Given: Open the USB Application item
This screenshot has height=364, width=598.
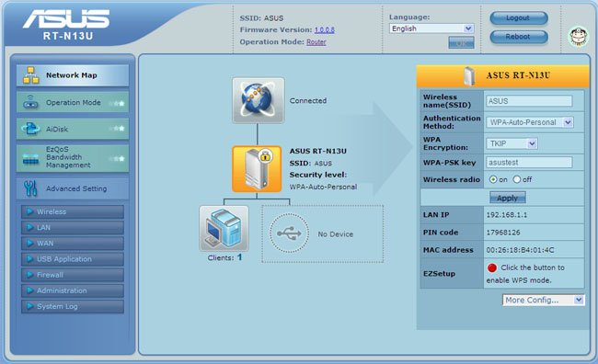Looking at the screenshot, I should point(73,259).
